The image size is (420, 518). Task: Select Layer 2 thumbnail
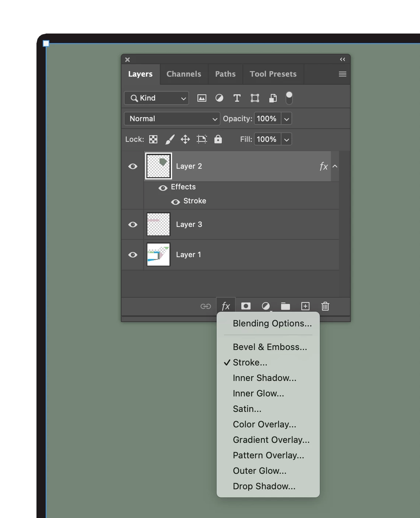click(158, 166)
